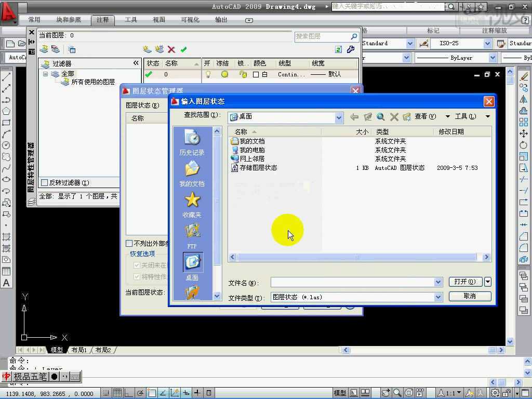This screenshot has height=399, width=532.
Task: Open 收藏夹 star in places sidebar
Action: (x=192, y=205)
